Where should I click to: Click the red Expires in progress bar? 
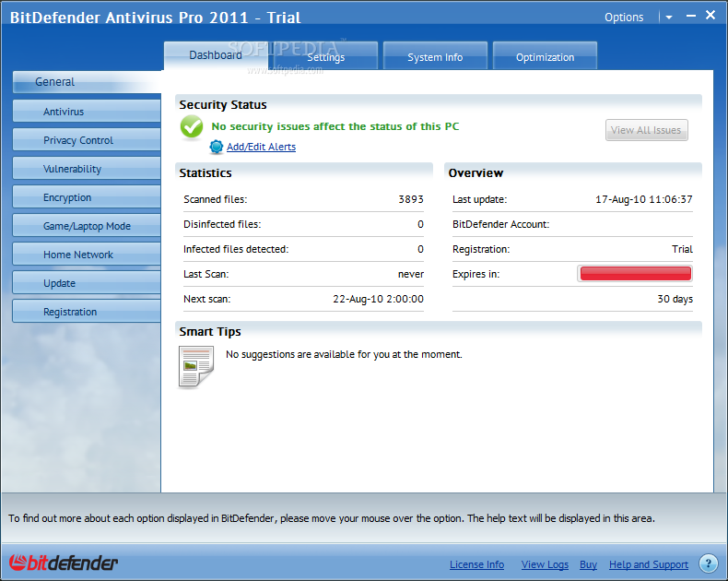tap(635, 274)
